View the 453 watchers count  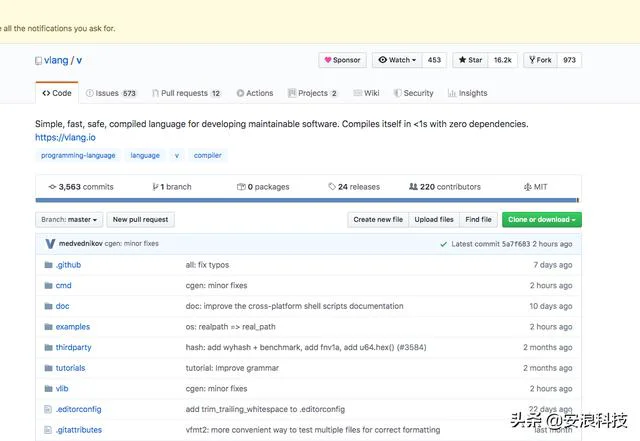click(434, 60)
